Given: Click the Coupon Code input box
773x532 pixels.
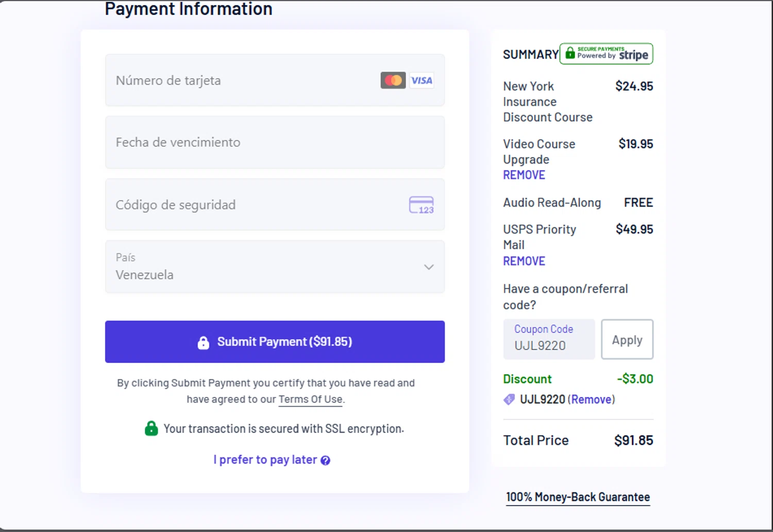Looking at the screenshot, I should [x=549, y=340].
